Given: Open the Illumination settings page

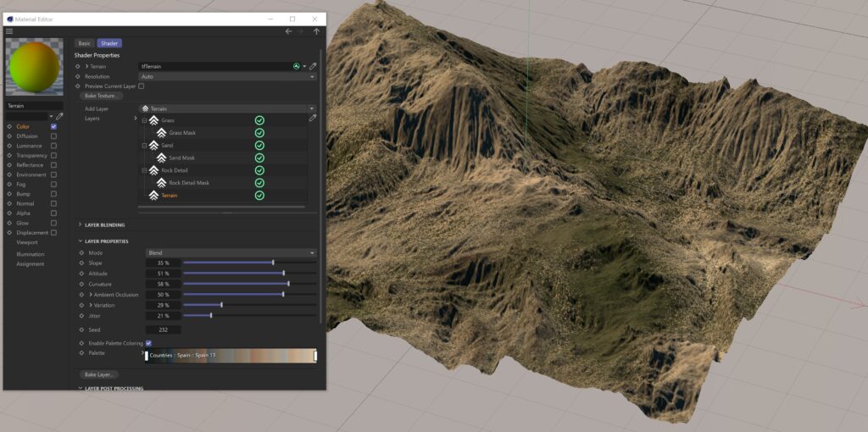Looking at the screenshot, I should tap(31, 254).
